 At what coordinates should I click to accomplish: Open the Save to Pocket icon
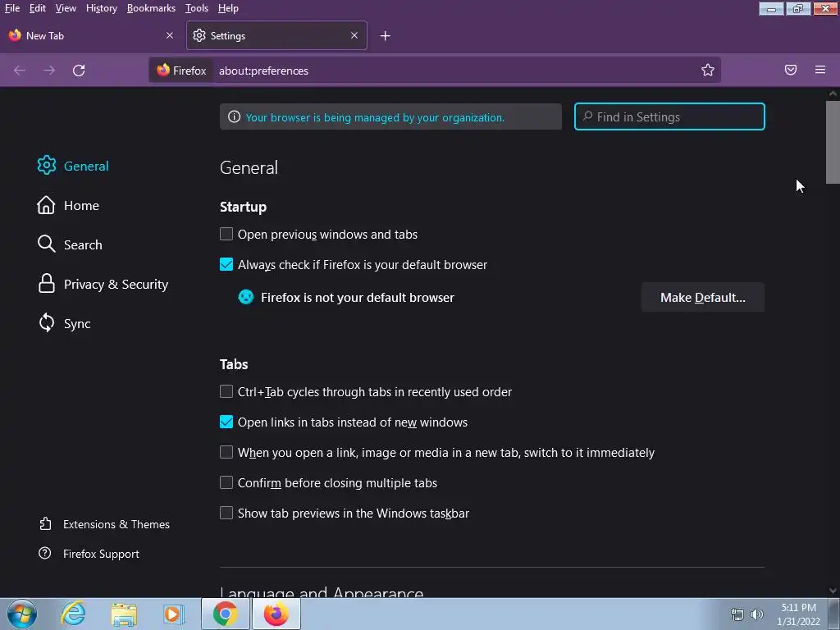[791, 70]
